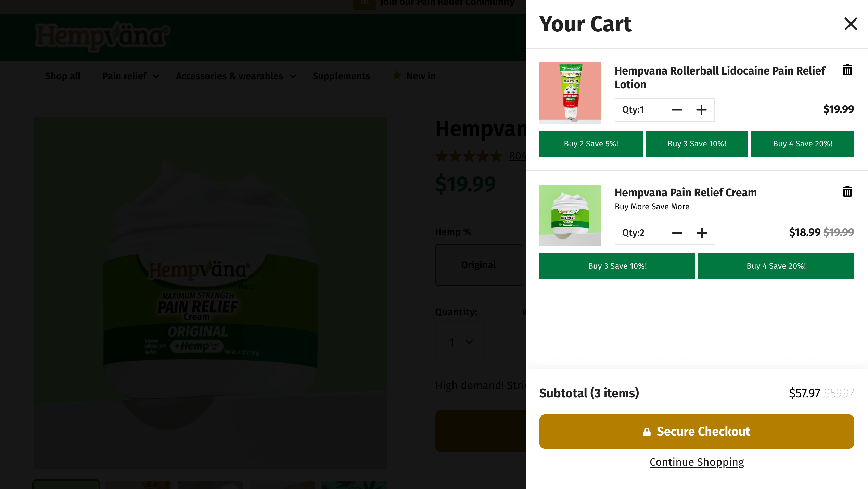The height and width of the screenshot is (489, 868).
Task: Apply Buy 3 Save 10% to Pain Relief Cream
Action: coord(617,266)
